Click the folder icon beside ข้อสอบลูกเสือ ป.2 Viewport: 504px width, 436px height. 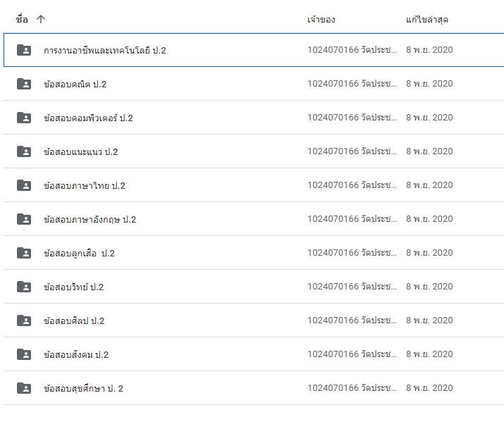coord(24,253)
